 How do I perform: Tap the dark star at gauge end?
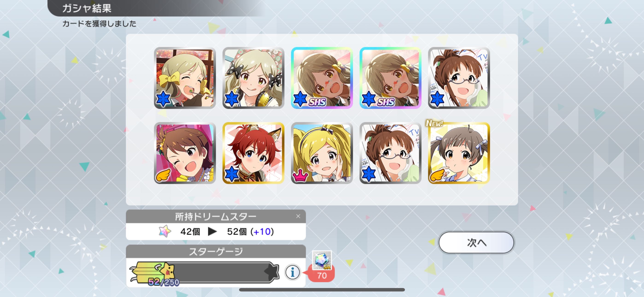coord(272,271)
